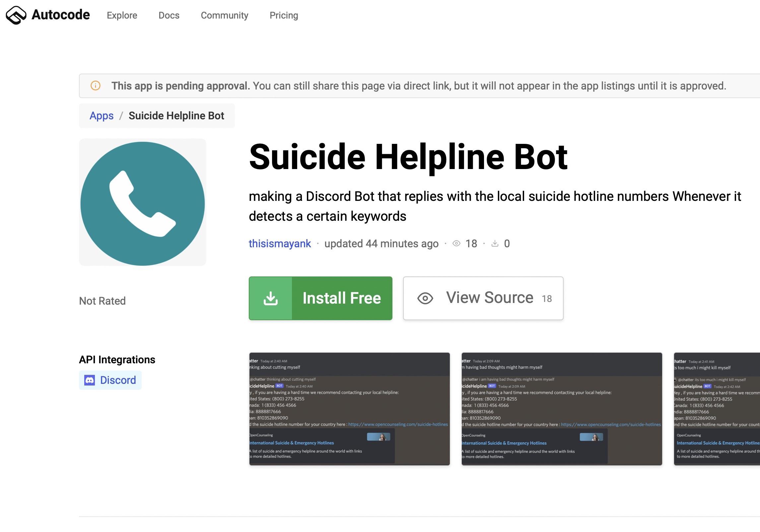760x532 pixels.
Task: Open the partially visible third screenshot
Action: coord(717,409)
